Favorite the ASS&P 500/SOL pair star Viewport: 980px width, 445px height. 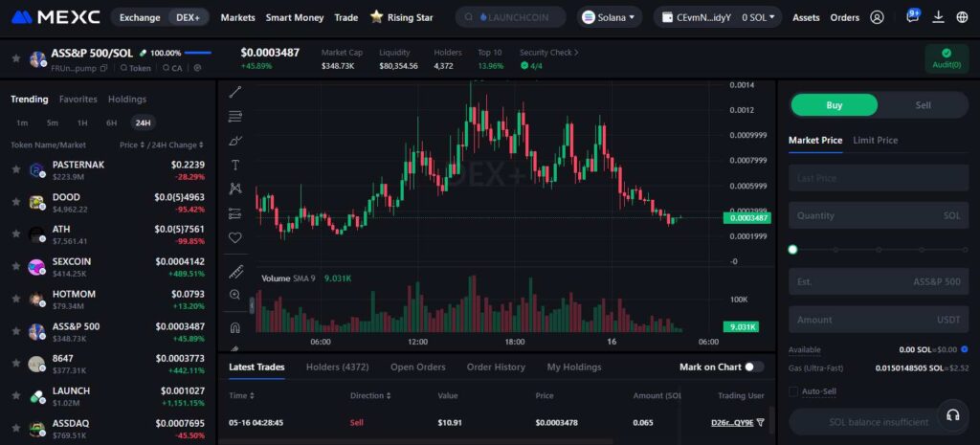tap(15, 58)
